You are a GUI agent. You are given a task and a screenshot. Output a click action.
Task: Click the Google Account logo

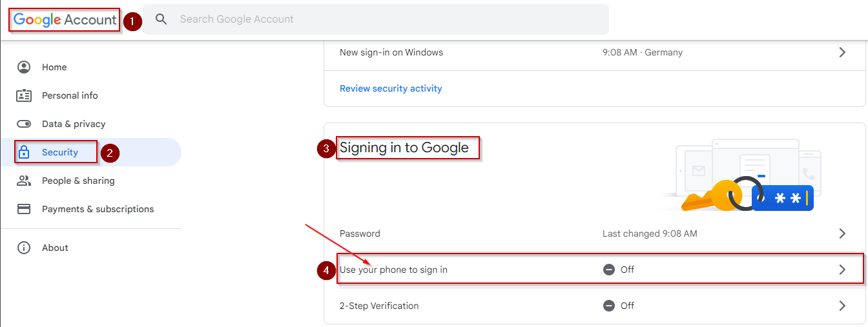[65, 19]
